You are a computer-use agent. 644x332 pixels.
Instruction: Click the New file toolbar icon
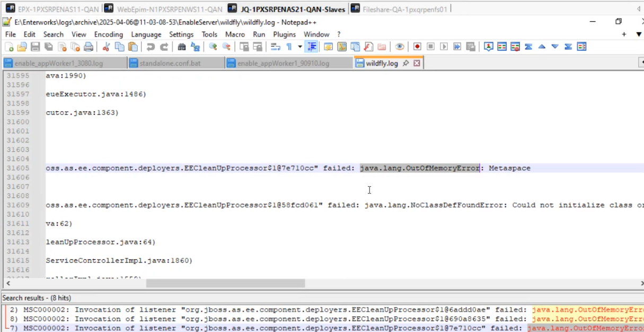point(9,47)
